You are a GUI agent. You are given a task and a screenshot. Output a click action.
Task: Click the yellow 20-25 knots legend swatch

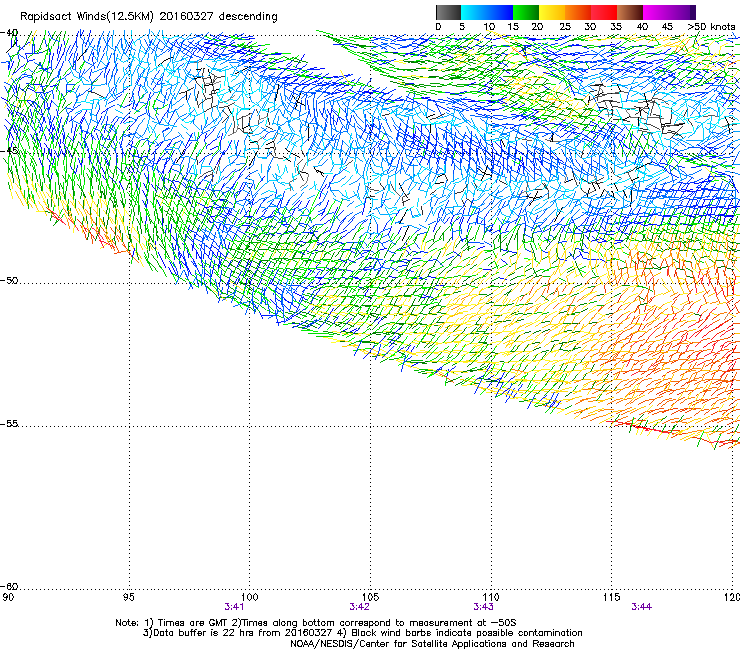pyautogui.click(x=552, y=12)
